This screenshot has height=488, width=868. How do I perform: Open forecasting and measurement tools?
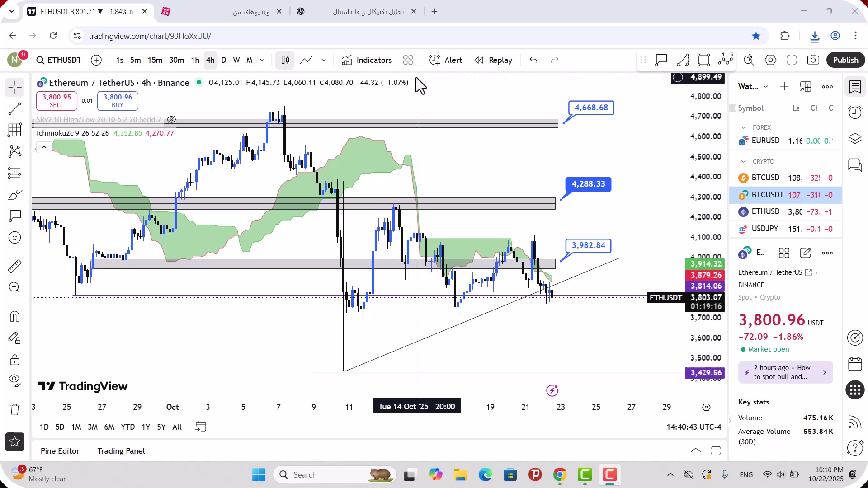point(15,173)
